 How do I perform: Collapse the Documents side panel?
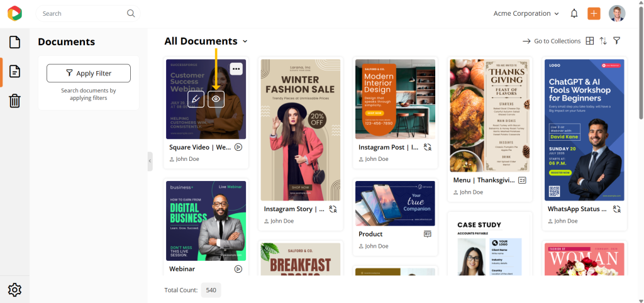tap(150, 162)
